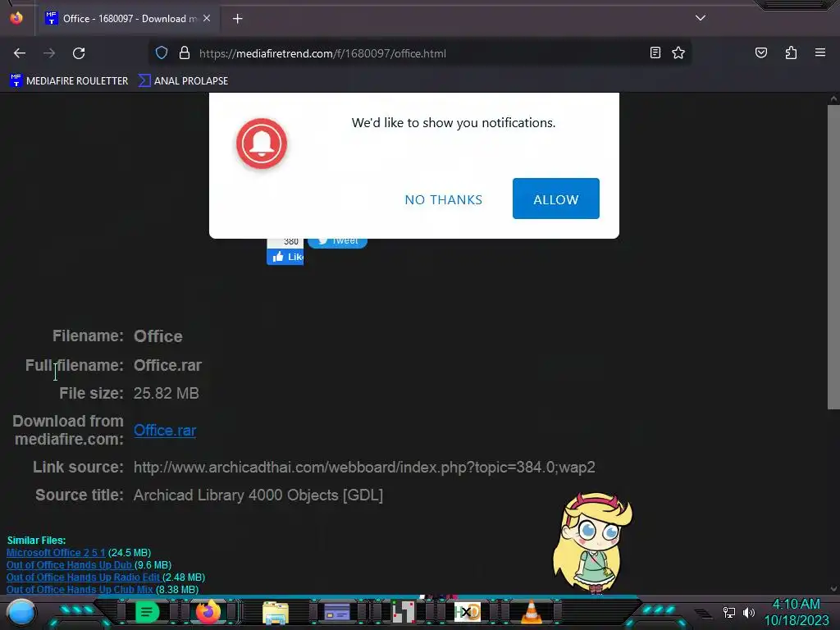The height and width of the screenshot is (630, 840).
Task: Click the Tweet button
Action: click(x=337, y=243)
